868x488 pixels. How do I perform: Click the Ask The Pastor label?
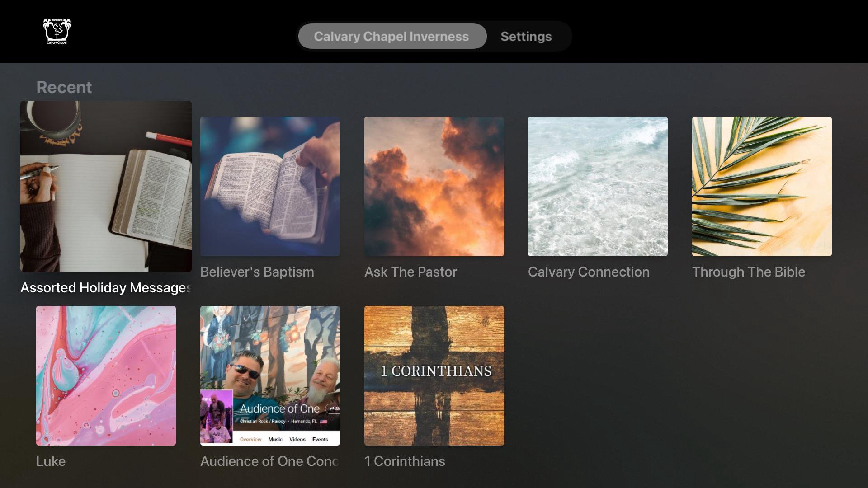(410, 272)
